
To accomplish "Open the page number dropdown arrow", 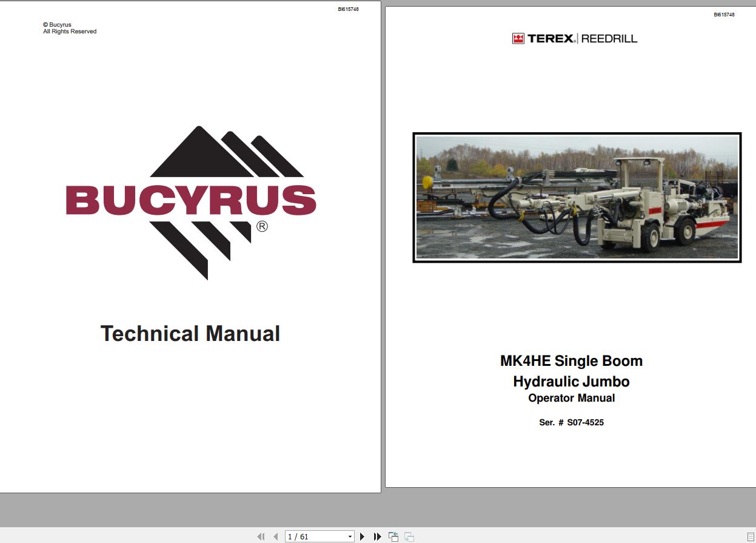I will pos(350,536).
